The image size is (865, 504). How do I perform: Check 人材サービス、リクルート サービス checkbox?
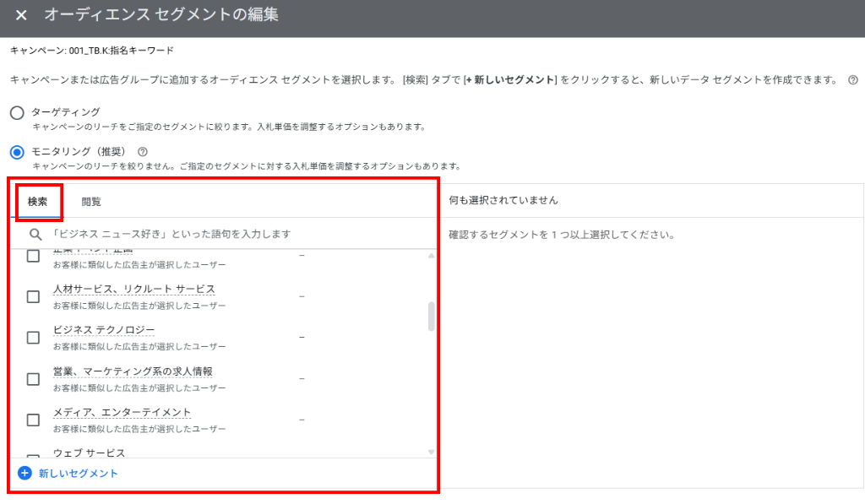pyautogui.click(x=33, y=296)
